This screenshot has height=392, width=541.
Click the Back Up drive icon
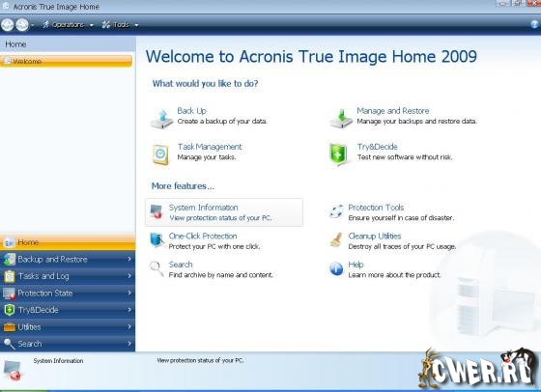[162, 119]
